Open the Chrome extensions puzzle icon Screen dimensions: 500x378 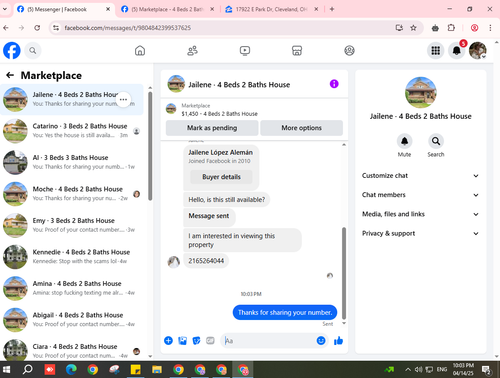click(451, 28)
